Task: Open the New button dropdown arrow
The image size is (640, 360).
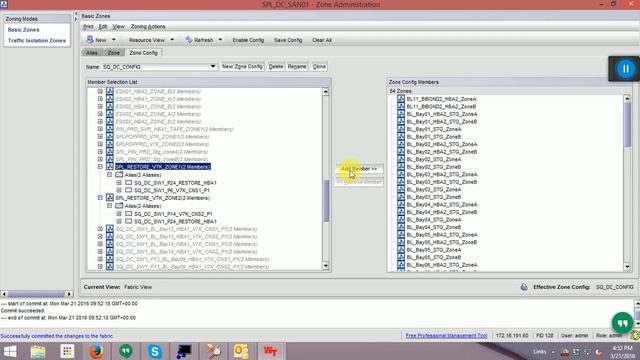Action: pyautogui.click(x=114, y=40)
